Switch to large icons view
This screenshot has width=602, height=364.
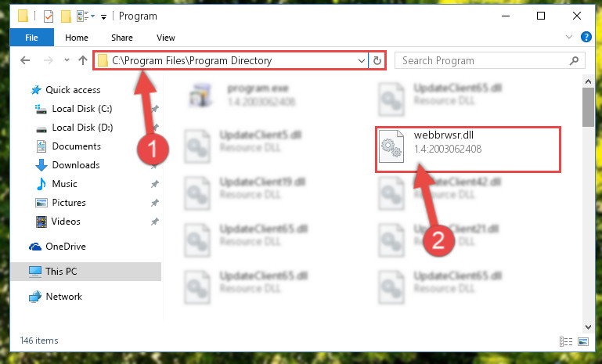[582, 341]
